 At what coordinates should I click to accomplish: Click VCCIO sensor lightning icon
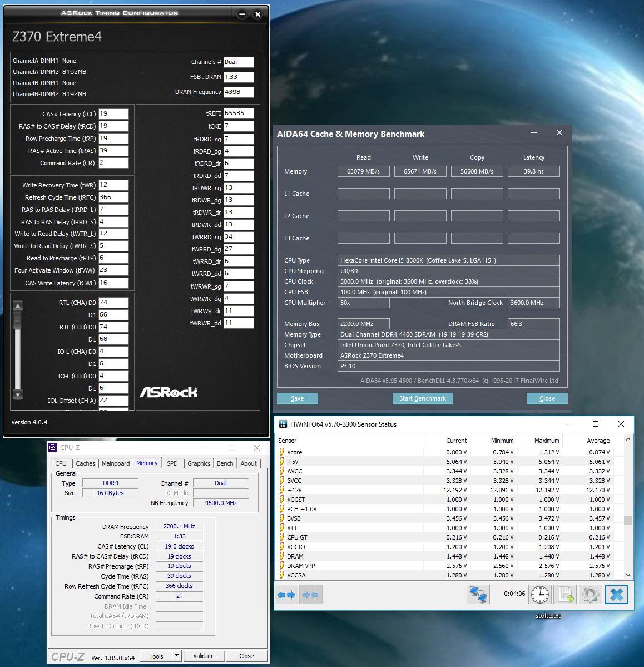click(x=281, y=547)
